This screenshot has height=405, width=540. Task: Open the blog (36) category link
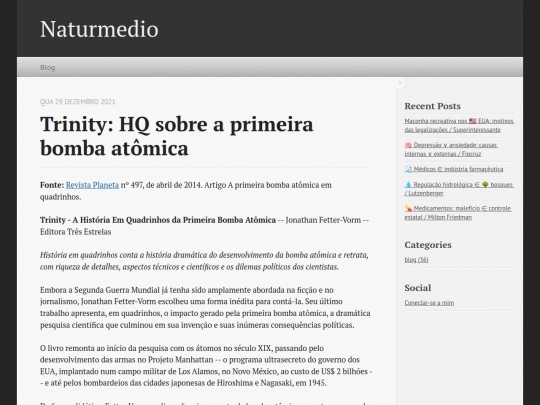coord(416,260)
